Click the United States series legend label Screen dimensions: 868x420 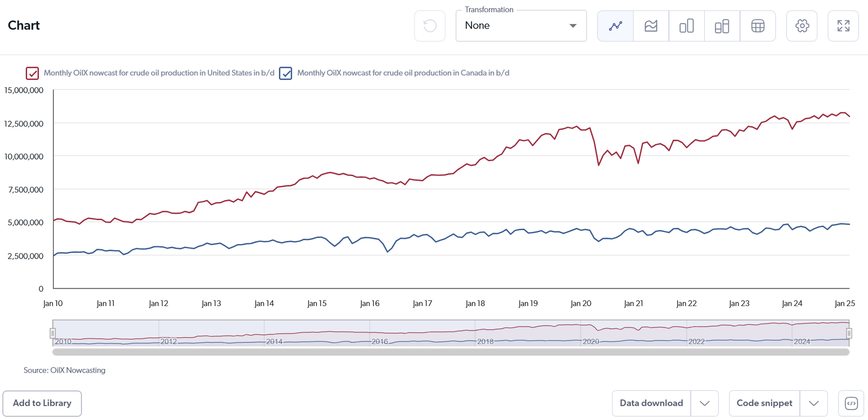click(x=159, y=73)
